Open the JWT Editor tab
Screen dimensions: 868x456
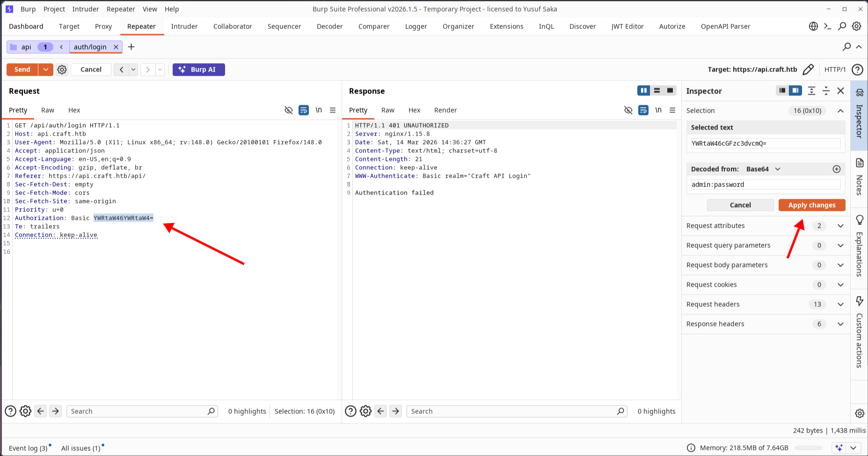tap(627, 26)
